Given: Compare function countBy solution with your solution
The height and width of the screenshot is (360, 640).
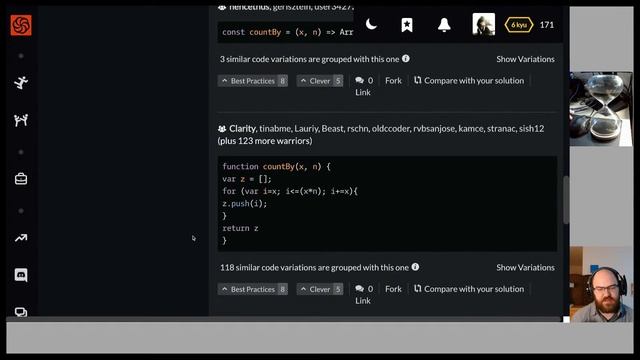Looking at the screenshot, I should (469, 289).
